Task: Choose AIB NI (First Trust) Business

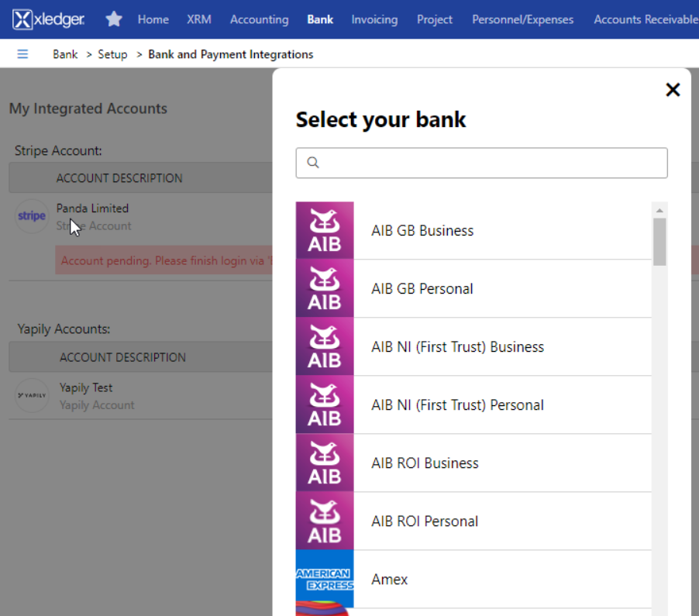Action: coord(473,346)
